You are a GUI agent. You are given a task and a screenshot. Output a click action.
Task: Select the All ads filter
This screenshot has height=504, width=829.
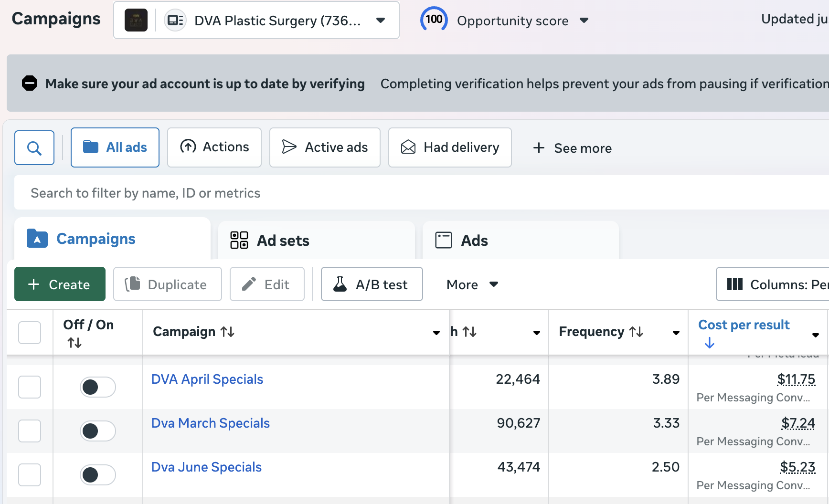point(115,147)
